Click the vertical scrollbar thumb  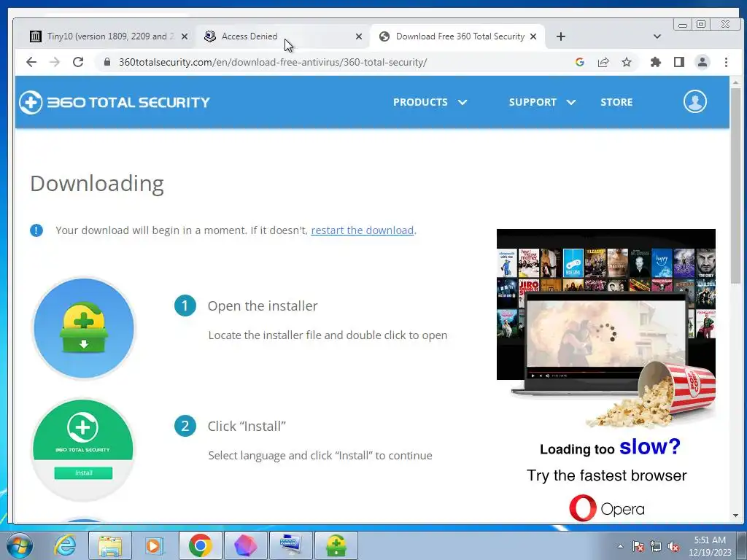coord(735,186)
